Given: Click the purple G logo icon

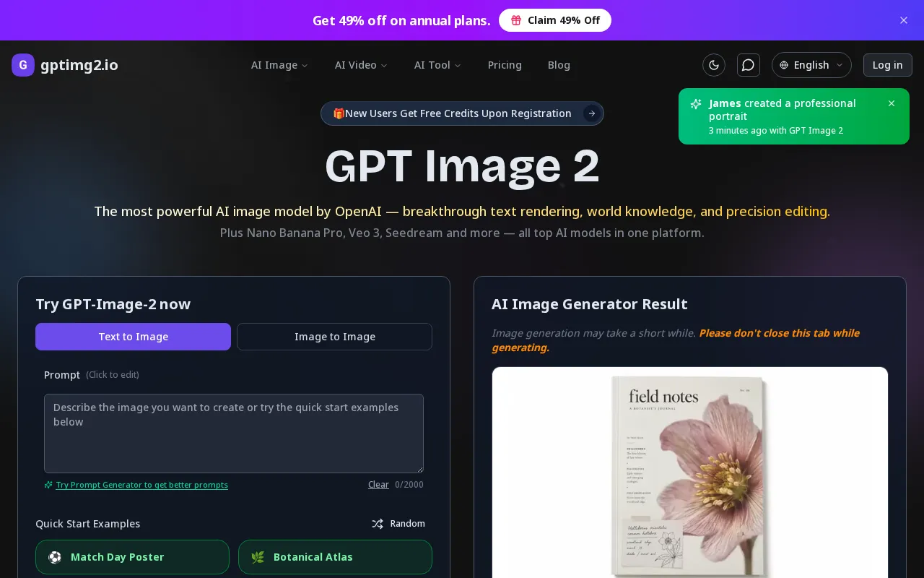Looking at the screenshot, I should [x=23, y=65].
